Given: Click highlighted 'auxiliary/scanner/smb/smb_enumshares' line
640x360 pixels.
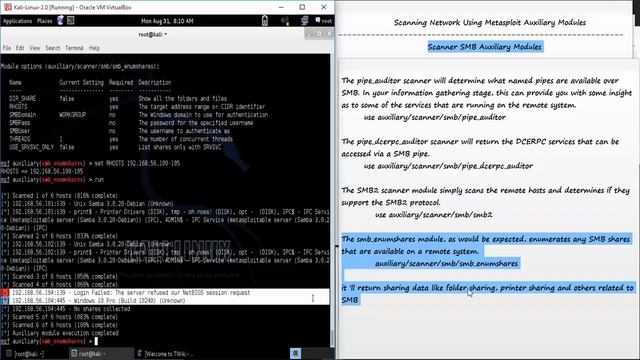Looking at the screenshot, I should (446, 263).
